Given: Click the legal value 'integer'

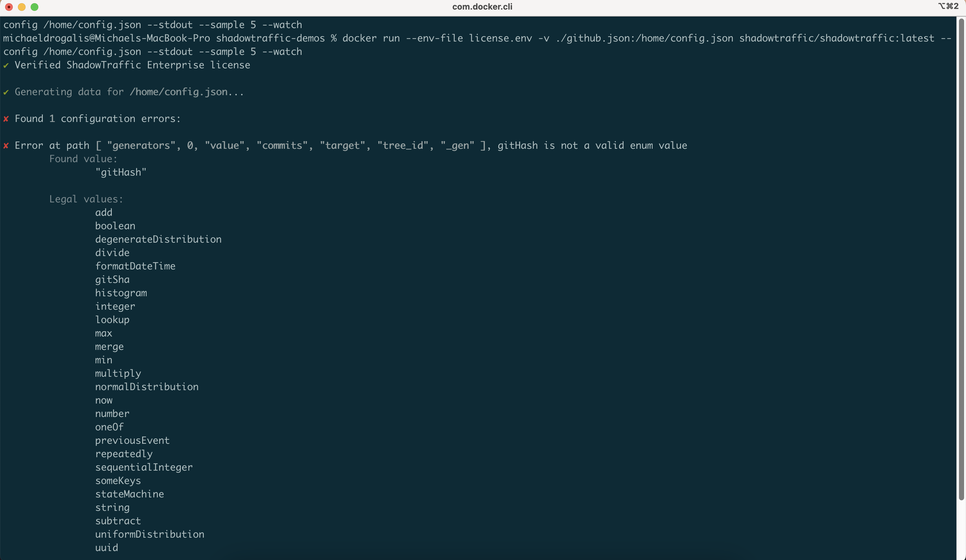Looking at the screenshot, I should 115,306.
